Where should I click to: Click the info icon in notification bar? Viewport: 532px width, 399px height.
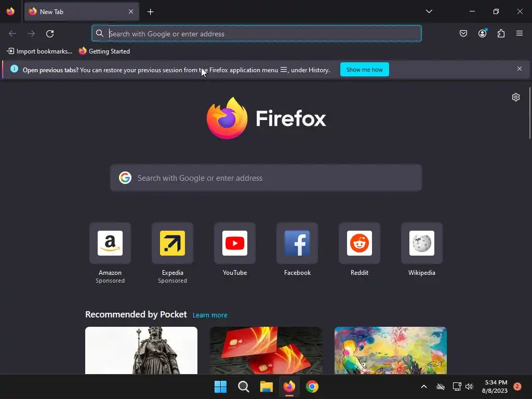tap(14, 69)
